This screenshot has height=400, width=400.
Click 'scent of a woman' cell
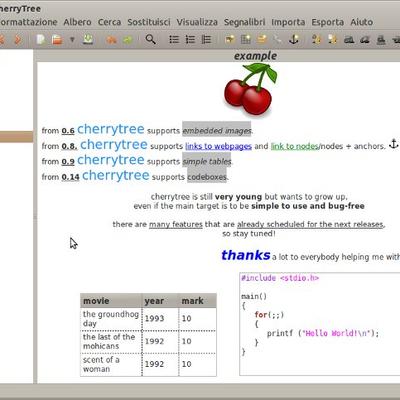click(x=111, y=364)
